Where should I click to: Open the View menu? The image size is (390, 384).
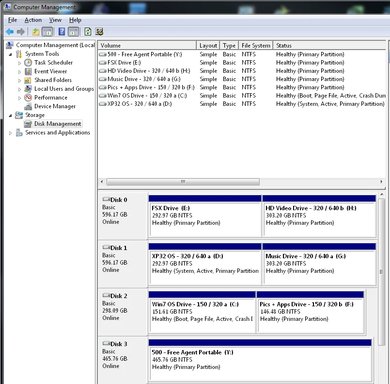[x=55, y=20]
